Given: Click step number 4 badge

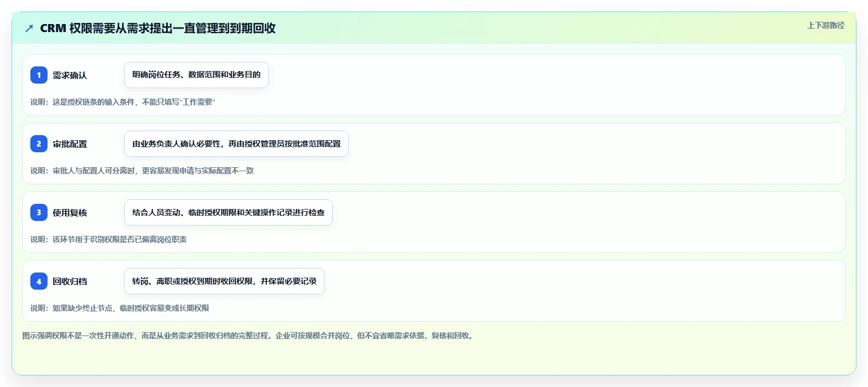Looking at the screenshot, I should [39, 281].
